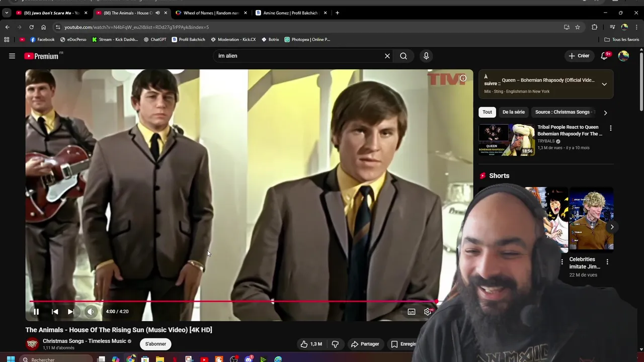Open Tribal People React to Queen thumbnail
This screenshot has height=362, width=644.
click(507, 140)
